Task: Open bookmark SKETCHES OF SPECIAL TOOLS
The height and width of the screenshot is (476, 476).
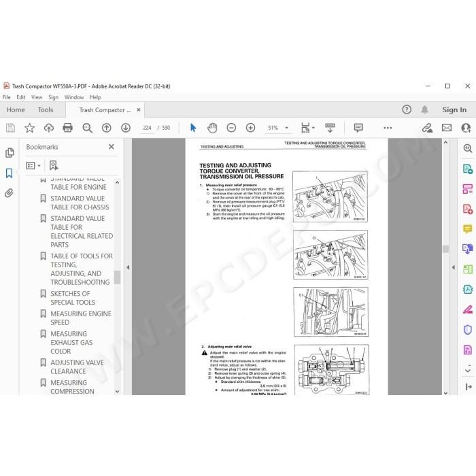Action: click(x=73, y=298)
